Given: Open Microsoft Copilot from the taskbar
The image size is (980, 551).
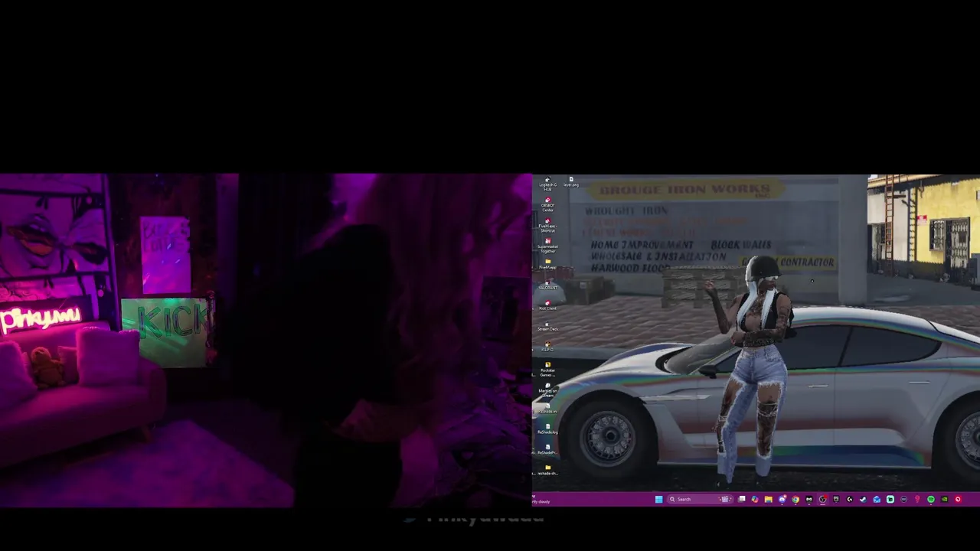Looking at the screenshot, I should pyautogui.click(x=755, y=499).
